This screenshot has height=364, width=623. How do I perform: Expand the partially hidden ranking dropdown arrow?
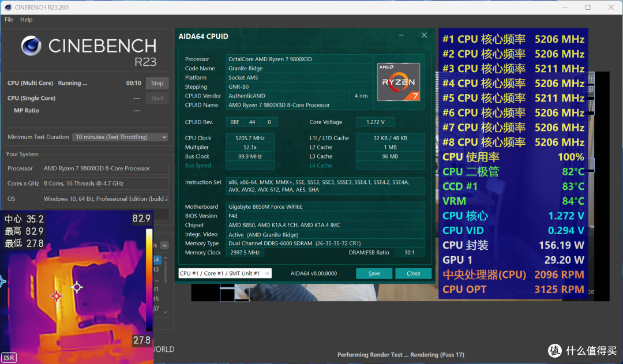tap(164, 246)
